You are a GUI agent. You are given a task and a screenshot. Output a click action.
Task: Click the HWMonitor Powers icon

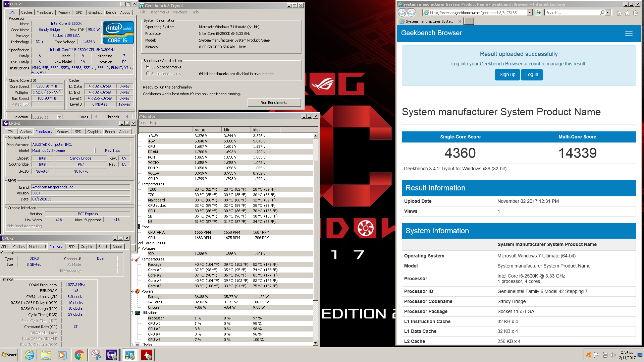137,291
